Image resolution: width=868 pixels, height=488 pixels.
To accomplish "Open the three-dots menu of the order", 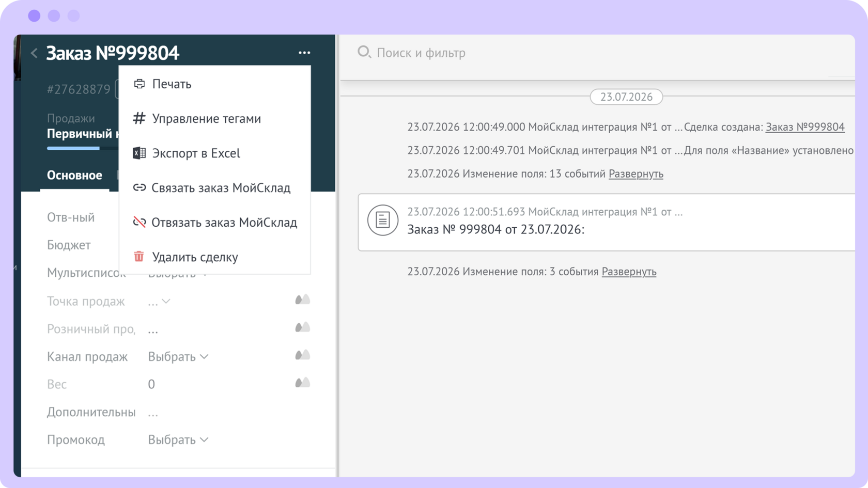I will (304, 53).
